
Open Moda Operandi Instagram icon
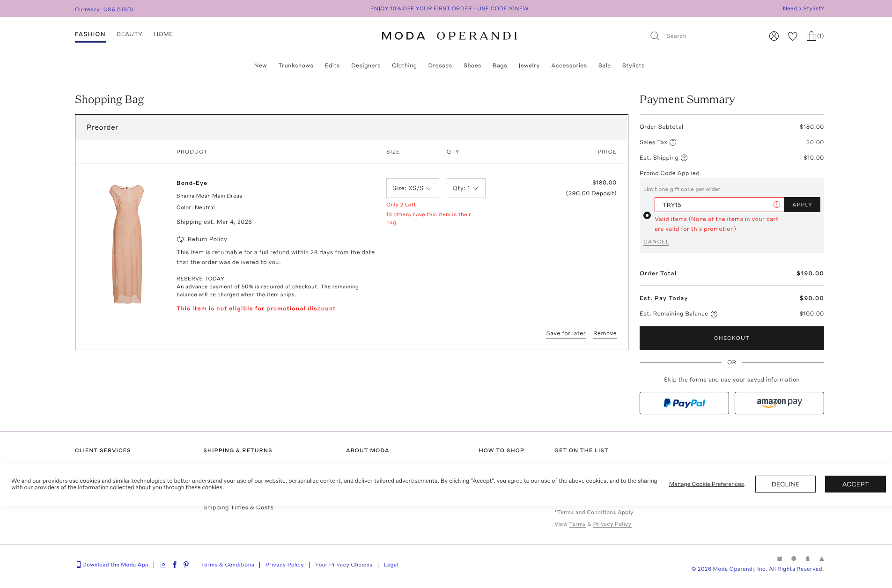tap(163, 565)
